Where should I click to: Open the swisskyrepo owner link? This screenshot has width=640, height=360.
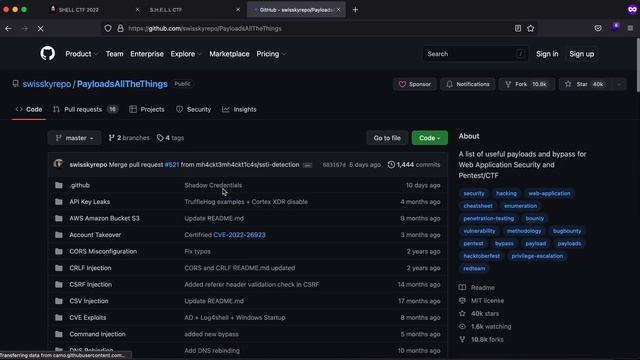(47, 84)
